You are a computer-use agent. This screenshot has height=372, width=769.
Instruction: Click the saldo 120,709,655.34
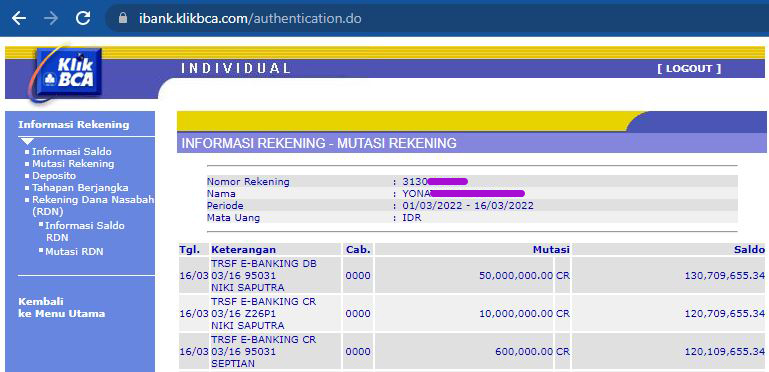(725, 313)
